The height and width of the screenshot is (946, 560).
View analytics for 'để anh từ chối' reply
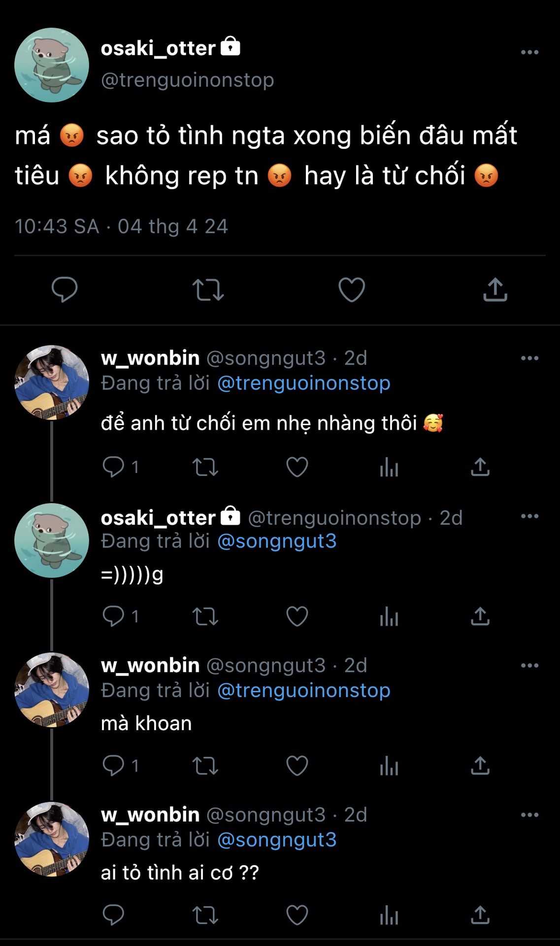(389, 467)
